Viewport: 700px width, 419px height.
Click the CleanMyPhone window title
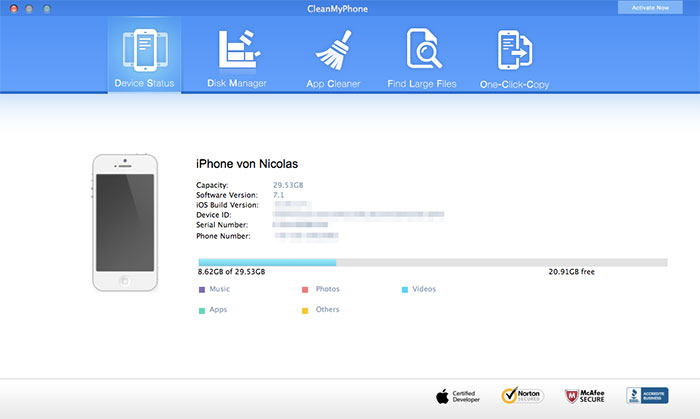point(338,8)
